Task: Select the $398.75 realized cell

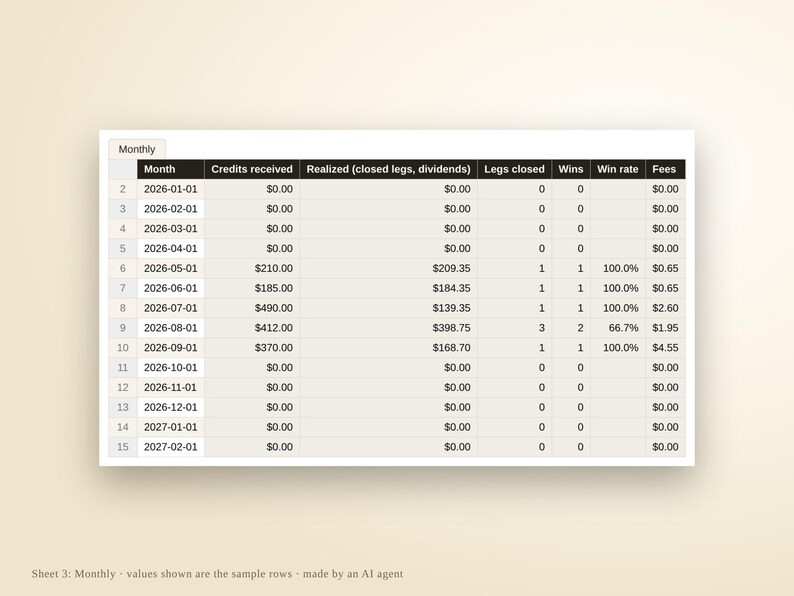Action: click(388, 328)
